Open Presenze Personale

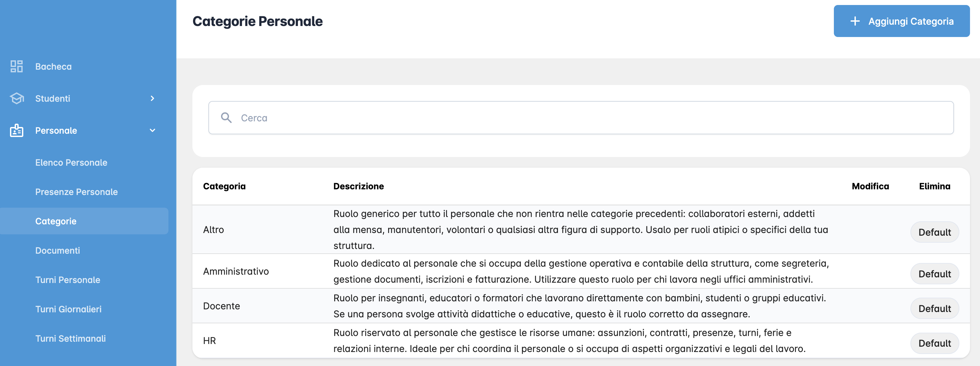(76, 192)
